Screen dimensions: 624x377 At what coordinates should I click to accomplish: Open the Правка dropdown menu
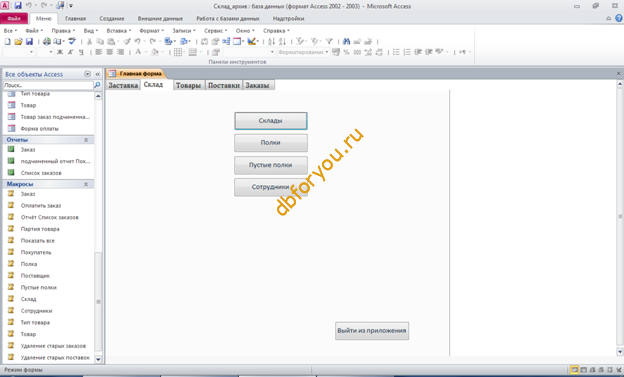pos(63,31)
